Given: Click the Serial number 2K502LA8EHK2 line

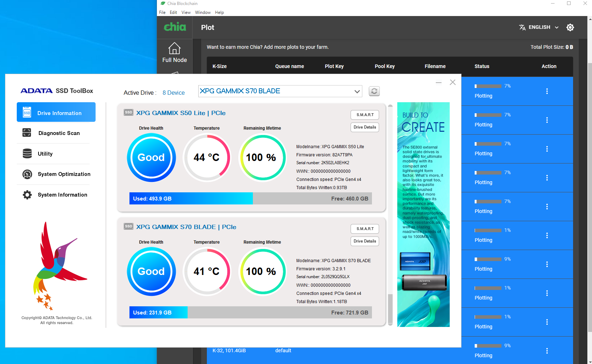Looking at the screenshot, I should click(x=323, y=163).
